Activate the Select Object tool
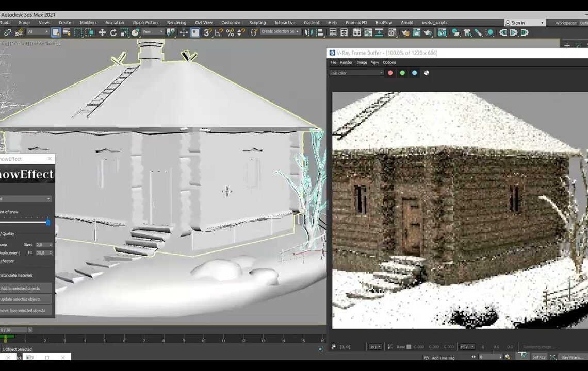Viewport: 588px width, 371px height. click(x=56, y=32)
